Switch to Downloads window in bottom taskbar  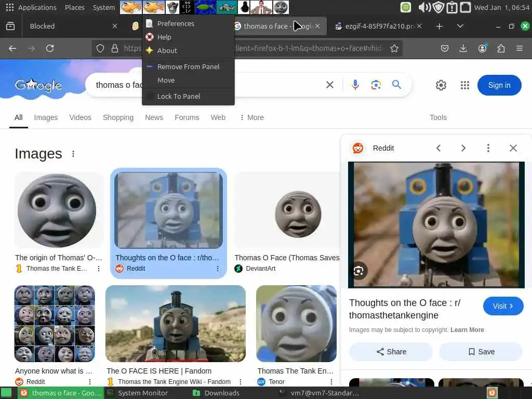(x=216, y=393)
